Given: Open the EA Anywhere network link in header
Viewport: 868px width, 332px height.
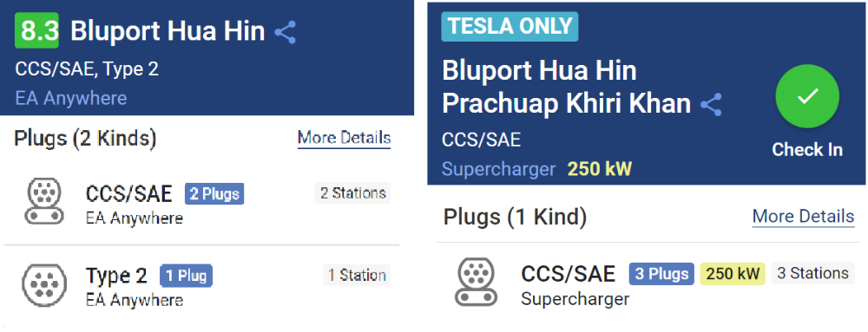Looking at the screenshot, I should tap(71, 98).
